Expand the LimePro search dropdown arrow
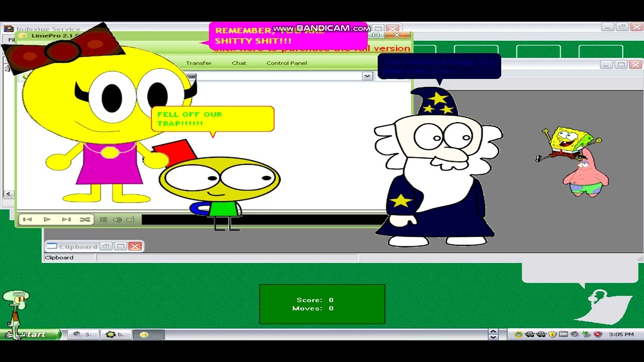Screen dimensions: 644x362 click(367, 76)
